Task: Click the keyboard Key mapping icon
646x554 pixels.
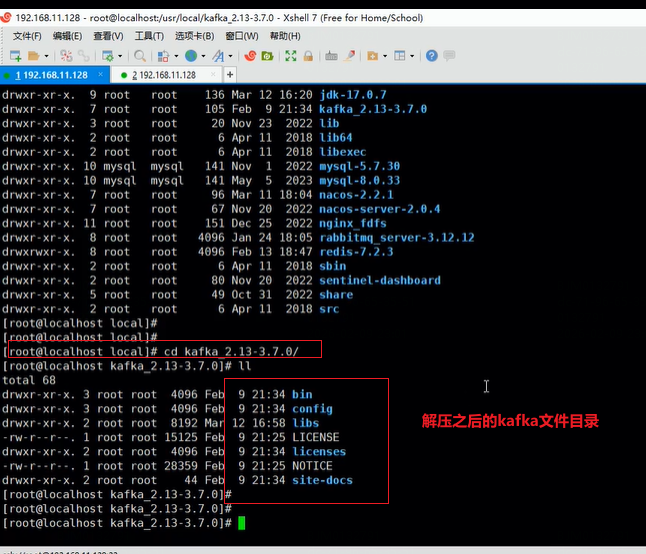Action: point(331,56)
